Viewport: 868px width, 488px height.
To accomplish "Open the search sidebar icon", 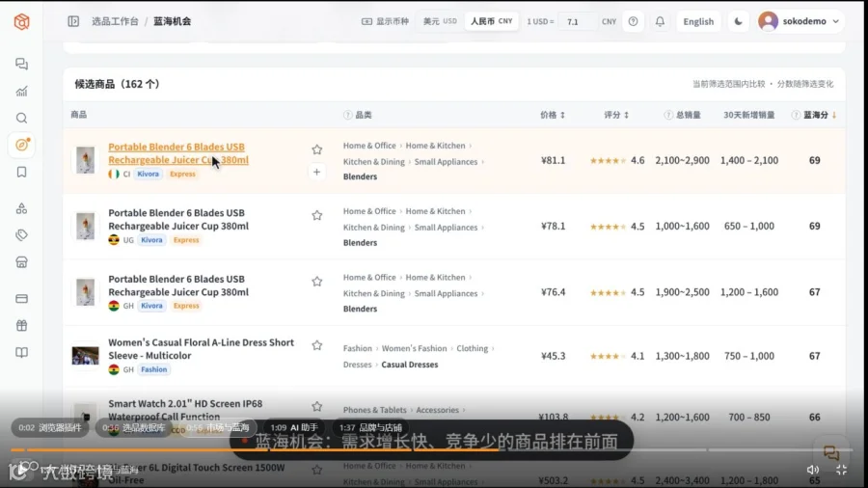I will [x=21, y=118].
